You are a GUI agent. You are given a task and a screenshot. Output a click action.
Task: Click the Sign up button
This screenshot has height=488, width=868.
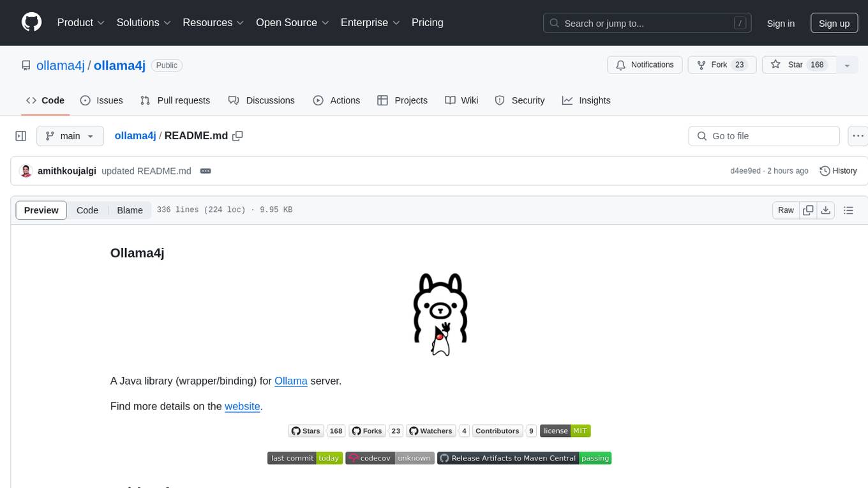click(834, 23)
